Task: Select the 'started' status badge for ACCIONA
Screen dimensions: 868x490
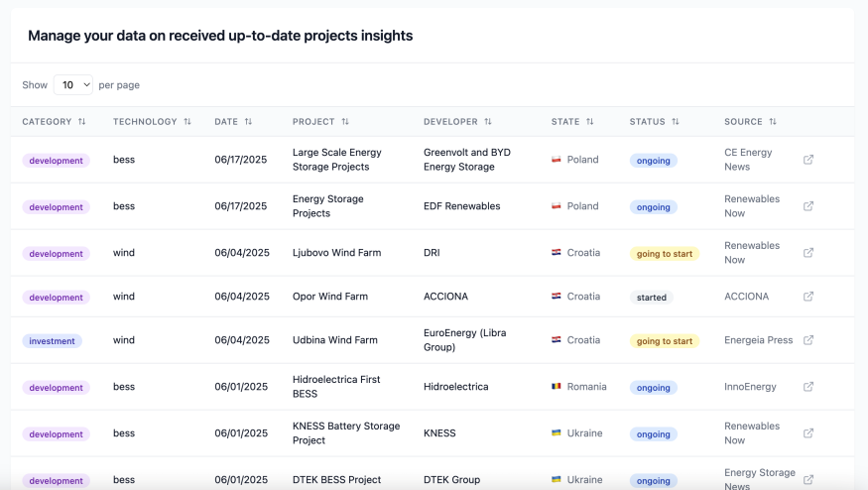Action: 651,298
